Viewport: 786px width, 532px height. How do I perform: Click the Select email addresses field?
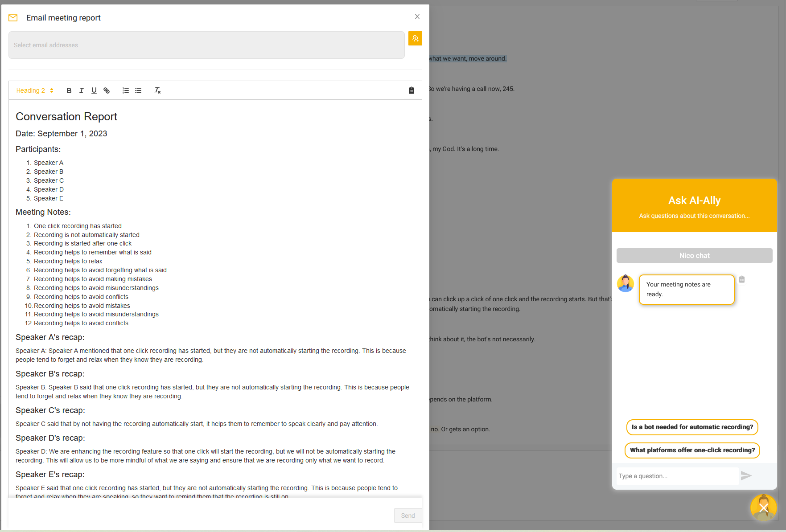click(206, 45)
